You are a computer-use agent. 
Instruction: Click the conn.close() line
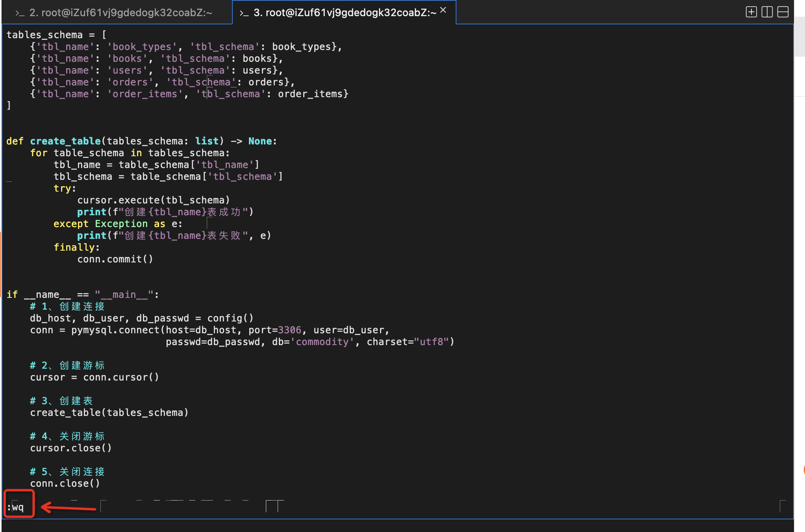[65, 483]
